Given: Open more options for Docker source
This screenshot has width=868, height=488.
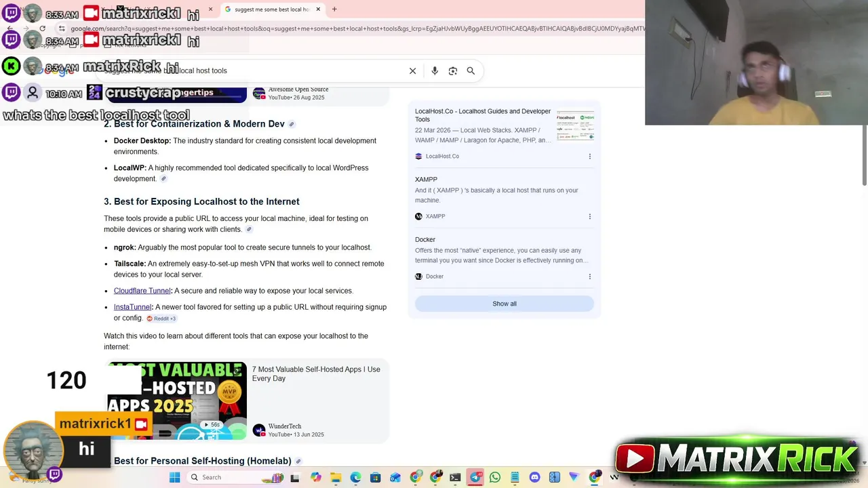Looking at the screenshot, I should pos(589,277).
